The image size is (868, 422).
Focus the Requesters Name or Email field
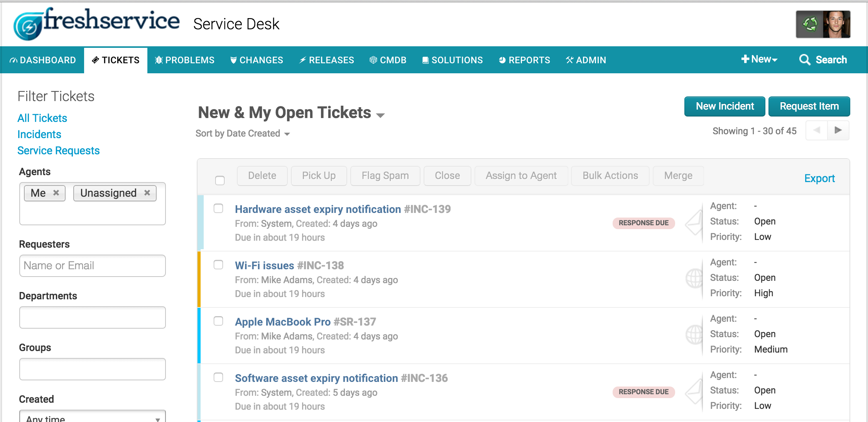click(93, 266)
